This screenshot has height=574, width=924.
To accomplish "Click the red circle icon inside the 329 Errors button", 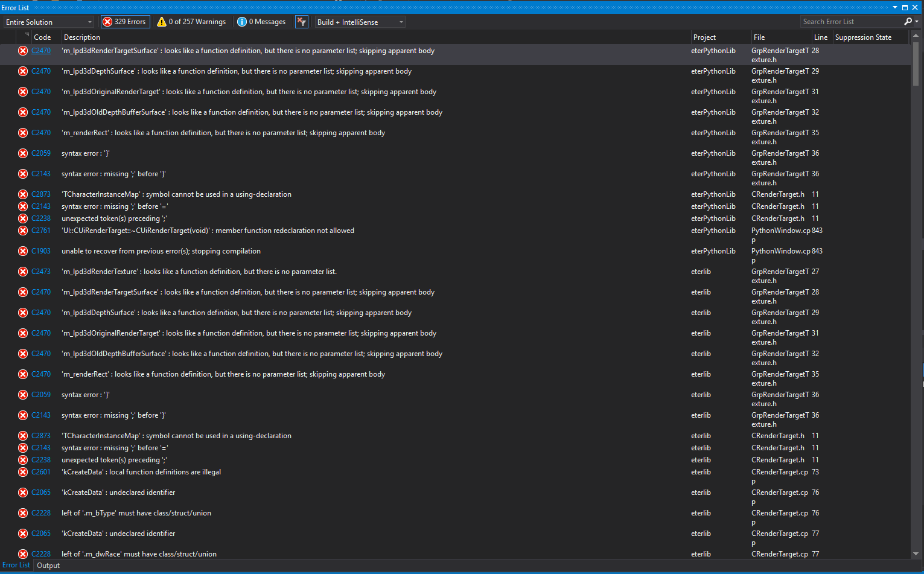I will (x=107, y=21).
